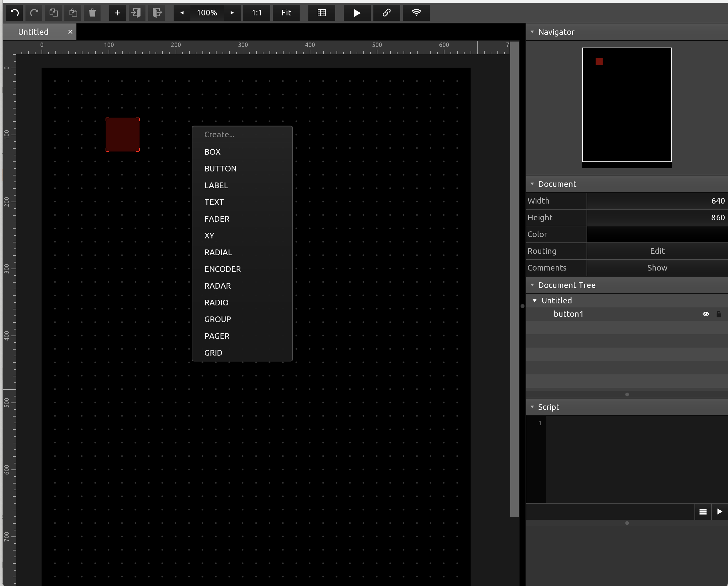Click the Width input field
The height and width of the screenshot is (586, 728).
point(657,201)
